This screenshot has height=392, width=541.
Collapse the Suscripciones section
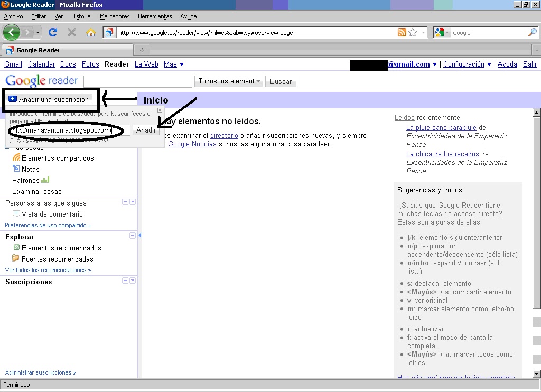pyautogui.click(x=125, y=281)
